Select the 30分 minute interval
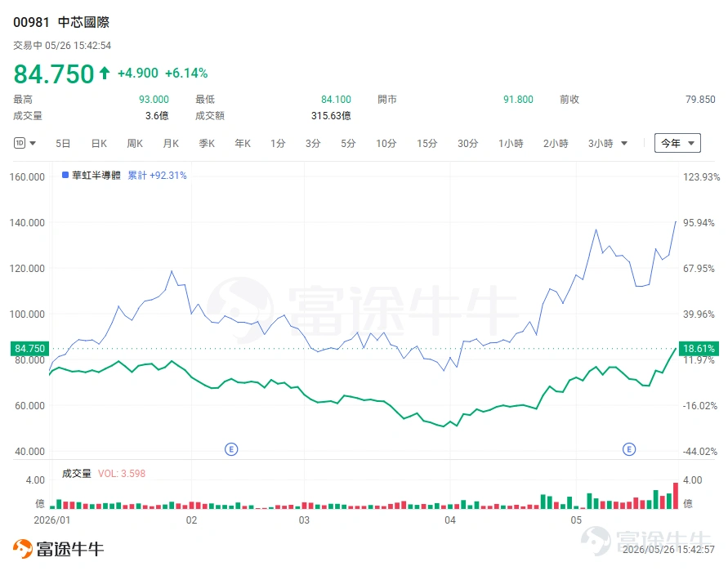 click(x=467, y=144)
